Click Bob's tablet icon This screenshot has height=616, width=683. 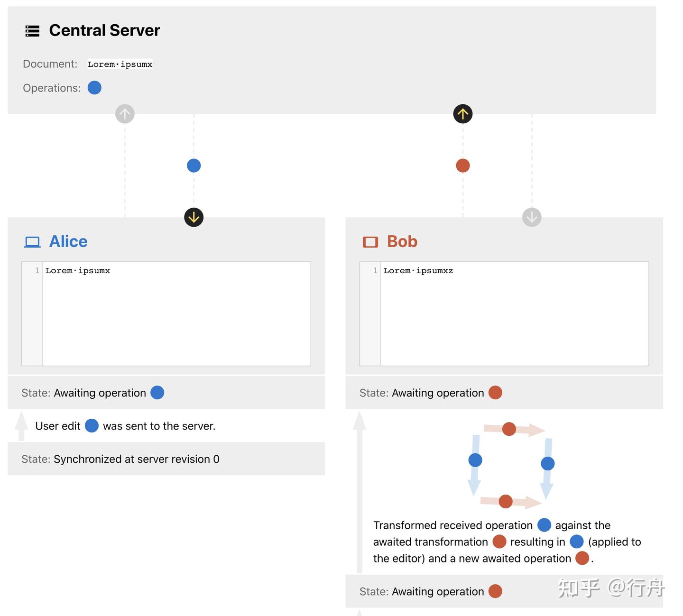(x=370, y=242)
